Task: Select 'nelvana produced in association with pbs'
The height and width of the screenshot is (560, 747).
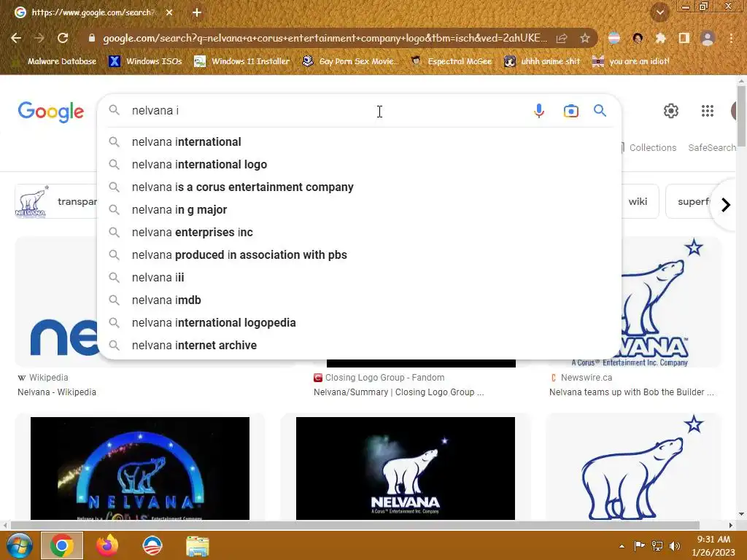Action: 360,254
